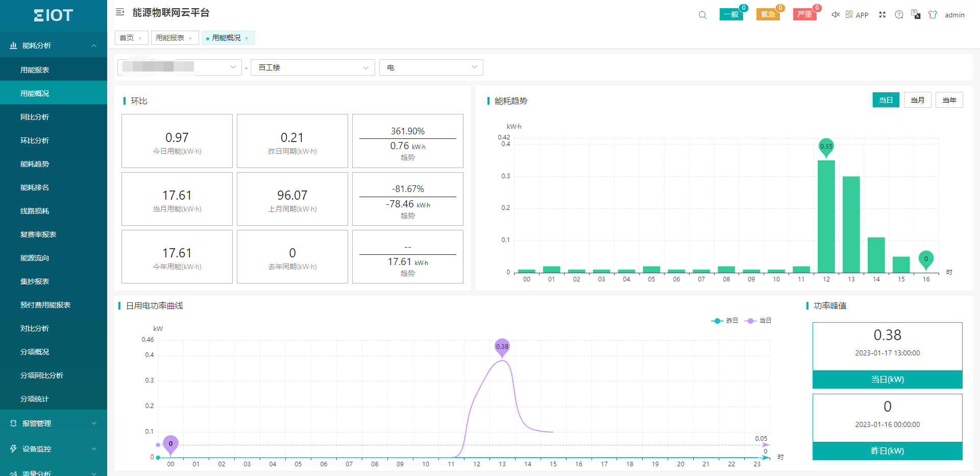Click the 今日用能 0.97 card

(x=177, y=141)
